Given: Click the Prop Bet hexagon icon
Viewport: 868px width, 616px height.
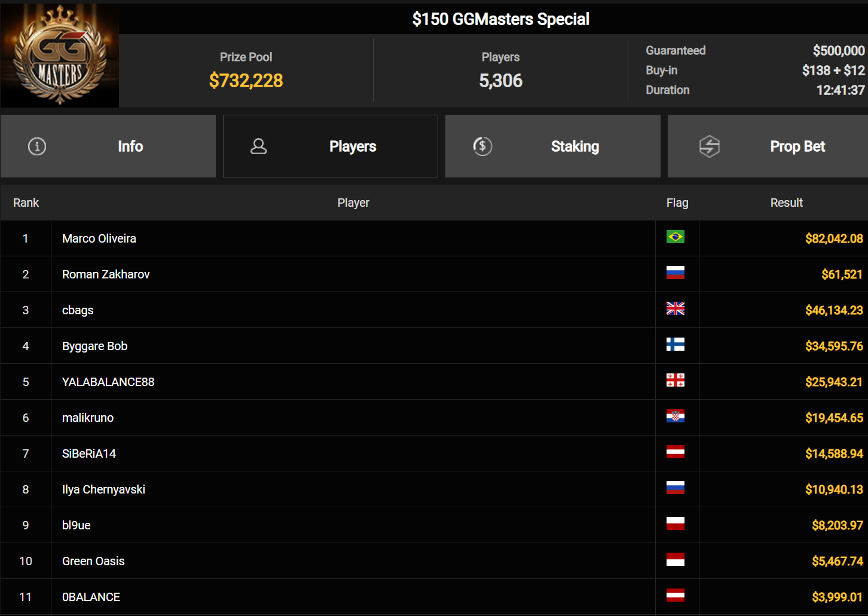Looking at the screenshot, I should [710, 146].
